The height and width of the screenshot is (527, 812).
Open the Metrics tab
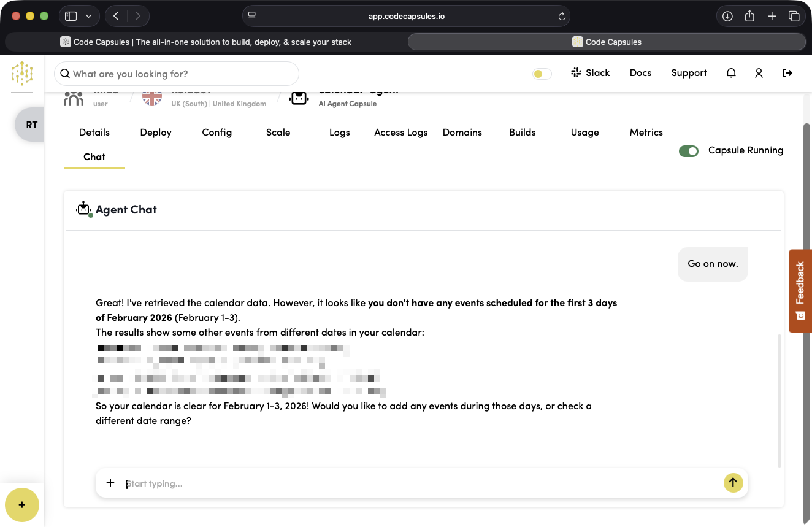[646, 133]
